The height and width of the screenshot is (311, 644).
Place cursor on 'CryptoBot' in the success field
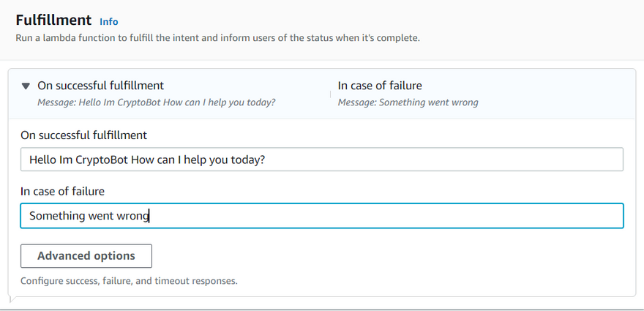click(x=102, y=160)
